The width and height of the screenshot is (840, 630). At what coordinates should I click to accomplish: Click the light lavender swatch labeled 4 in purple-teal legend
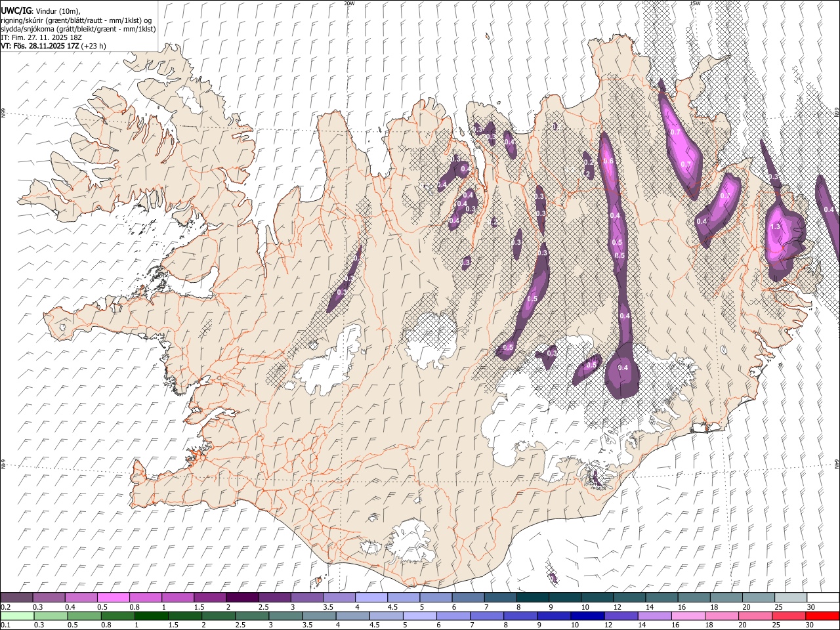371,597
